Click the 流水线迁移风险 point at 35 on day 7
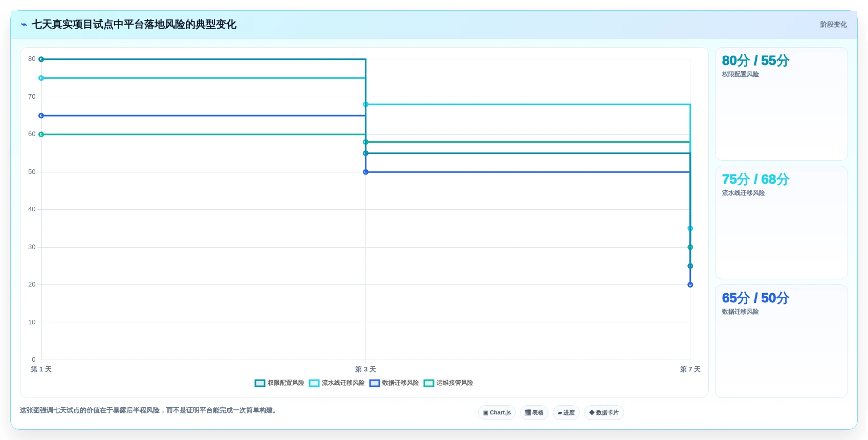Image resolution: width=868 pixels, height=440 pixels. 690,229
